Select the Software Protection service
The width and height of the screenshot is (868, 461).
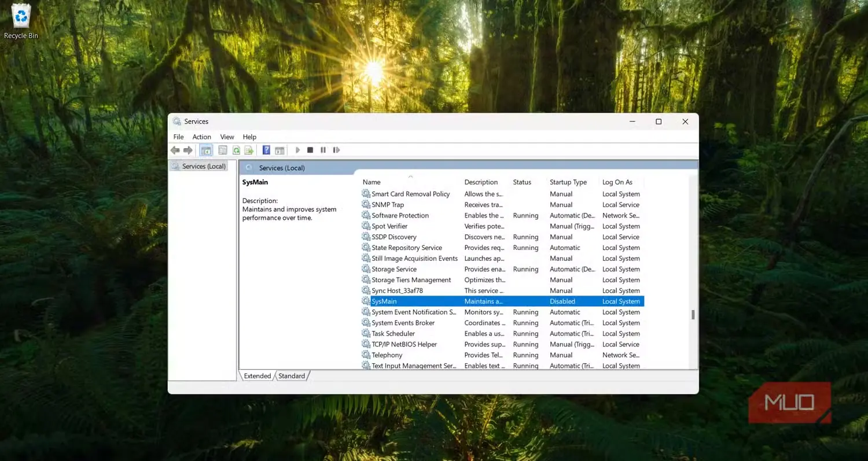(x=502, y=215)
